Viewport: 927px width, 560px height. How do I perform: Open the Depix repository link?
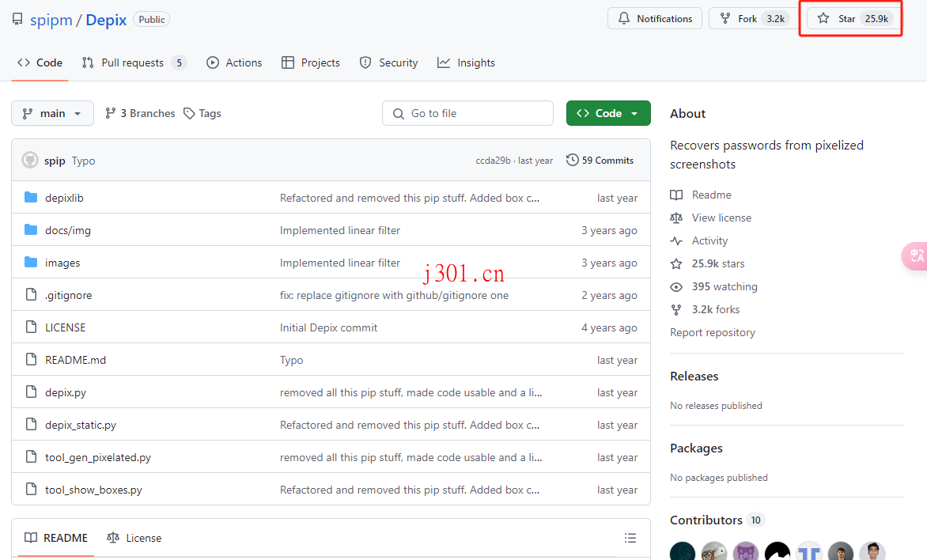(106, 20)
